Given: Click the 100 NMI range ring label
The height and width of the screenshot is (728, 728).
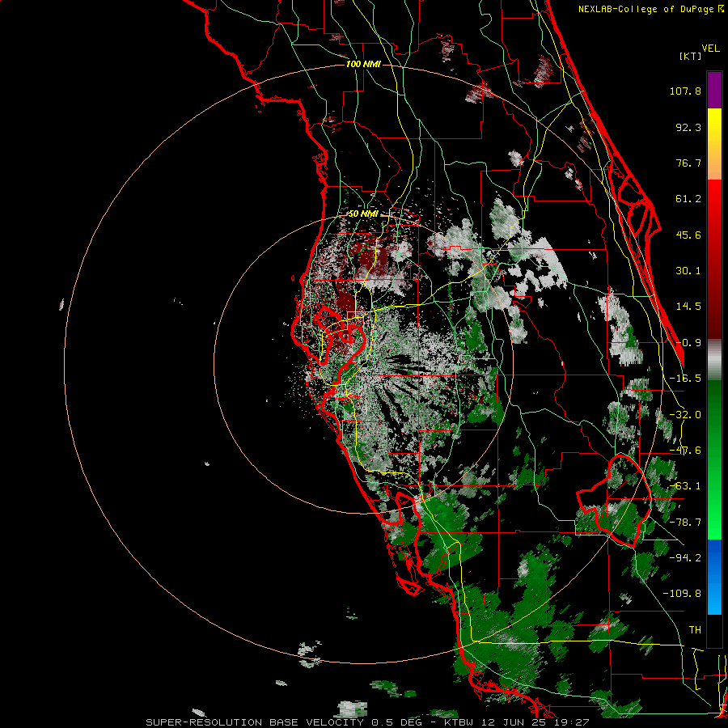Looking at the screenshot, I should tap(363, 64).
